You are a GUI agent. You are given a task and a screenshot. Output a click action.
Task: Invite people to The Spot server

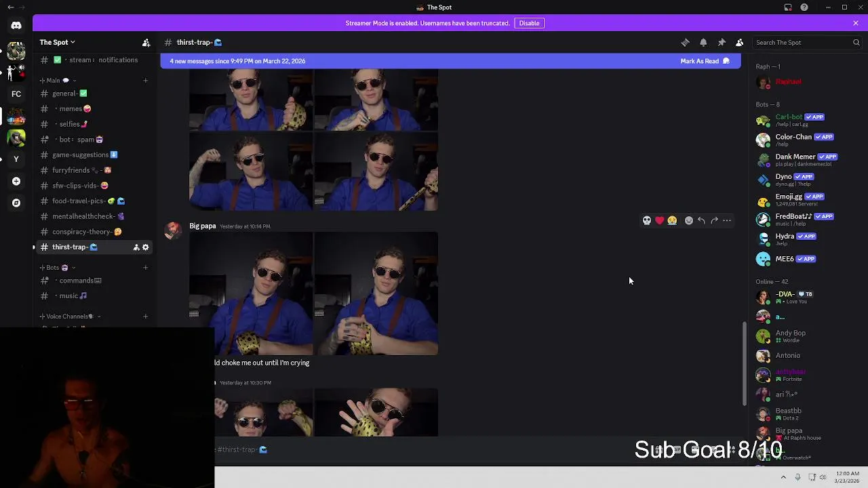click(x=146, y=42)
